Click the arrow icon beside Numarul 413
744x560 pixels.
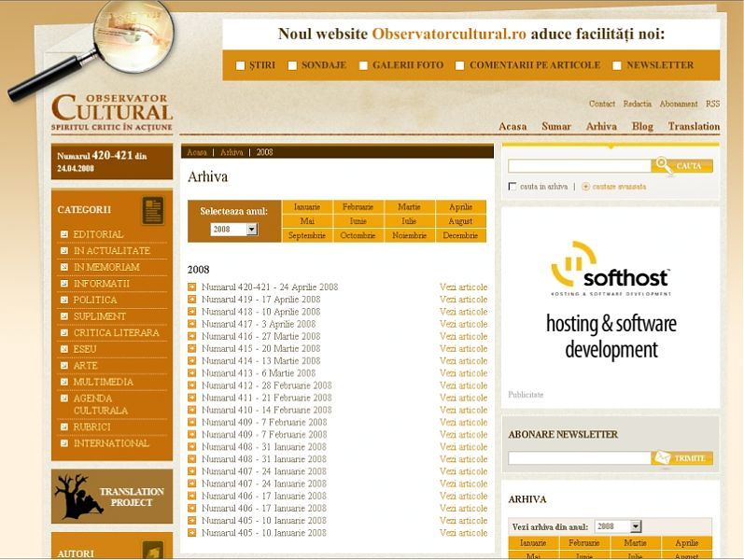(191, 373)
